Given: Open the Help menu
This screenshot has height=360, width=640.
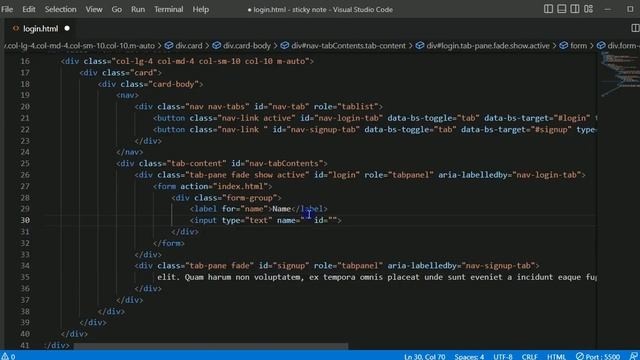Looking at the screenshot, I should click(x=201, y=9).
